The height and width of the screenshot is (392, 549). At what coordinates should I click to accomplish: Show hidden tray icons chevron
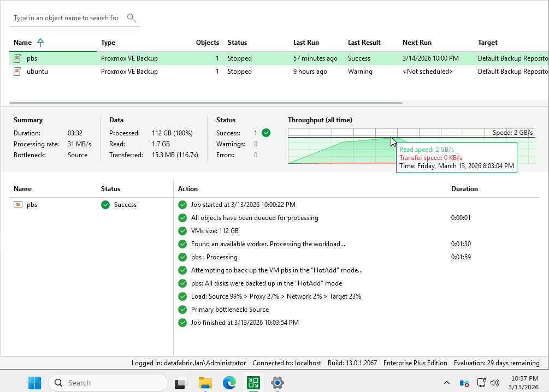(x=447, y=383)
